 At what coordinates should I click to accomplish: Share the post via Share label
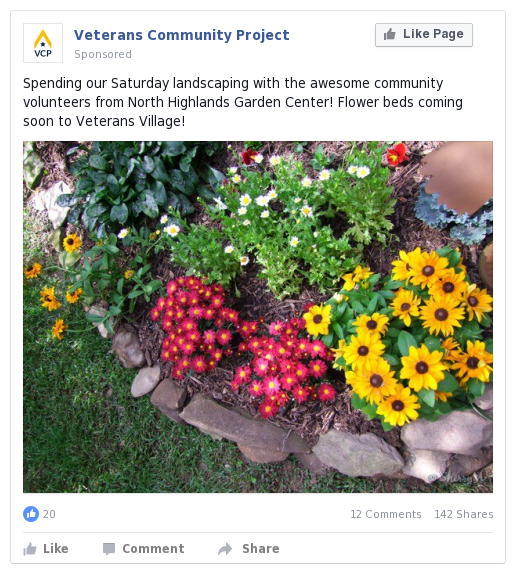click(x=260, y=549)
